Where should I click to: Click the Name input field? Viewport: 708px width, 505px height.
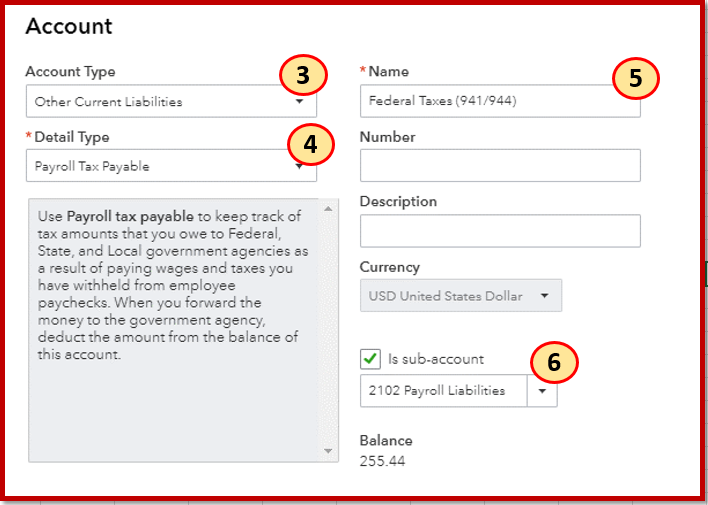[x=500, y=101]
